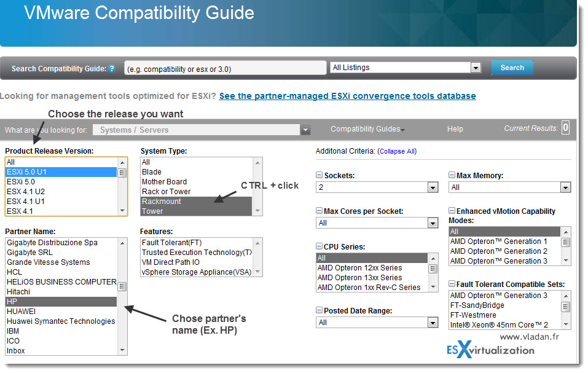
Task: Click the search compatibility guide text field
Action: tap(225, 69)
